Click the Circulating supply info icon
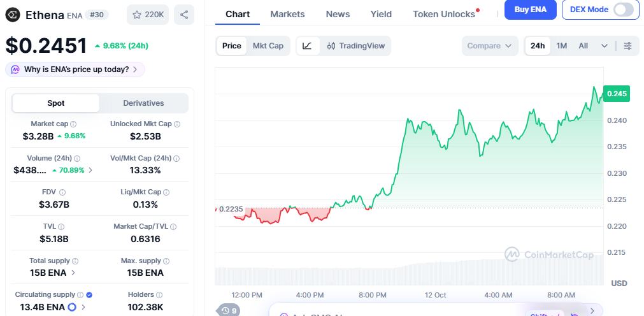The image size is (644, 316). [x=80, y=294]
